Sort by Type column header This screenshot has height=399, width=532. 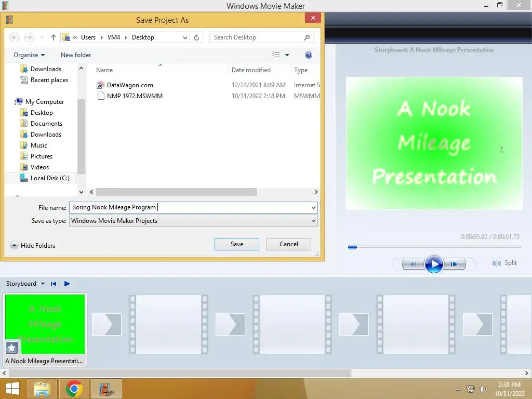point(301,70)
